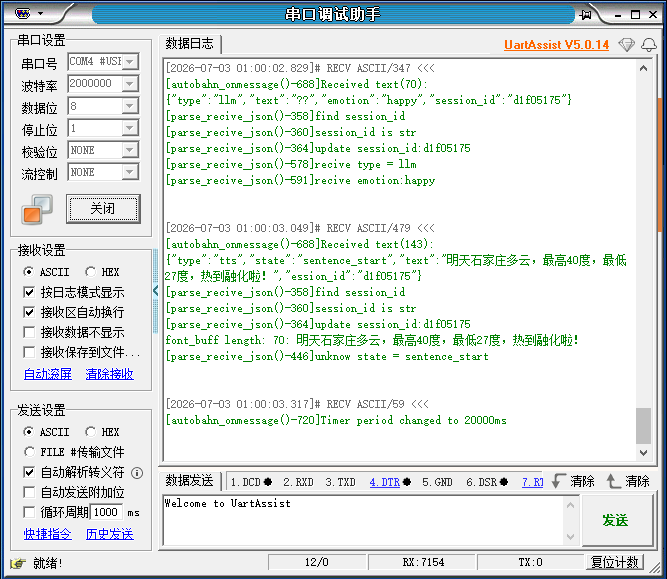Collapse the left panel with arrow handle

(x=155, y=291)
